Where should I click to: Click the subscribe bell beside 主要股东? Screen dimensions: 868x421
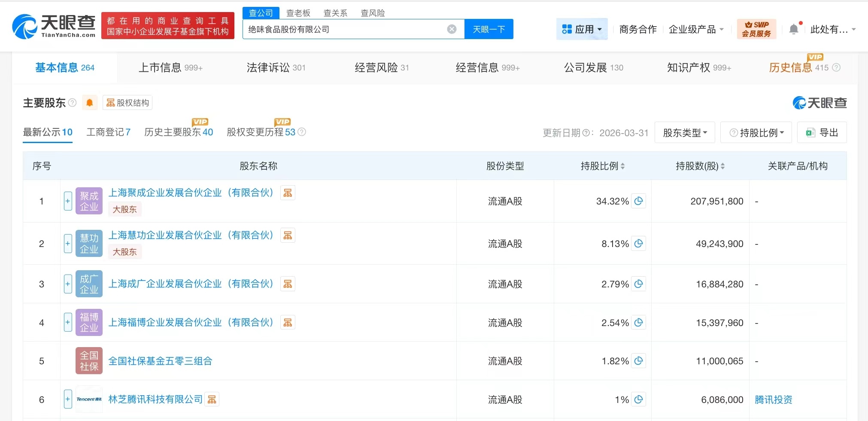90,102
